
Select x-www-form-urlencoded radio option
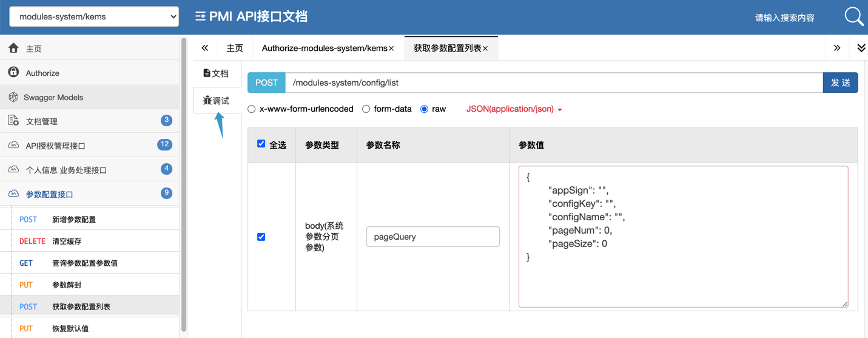point(252,109)
